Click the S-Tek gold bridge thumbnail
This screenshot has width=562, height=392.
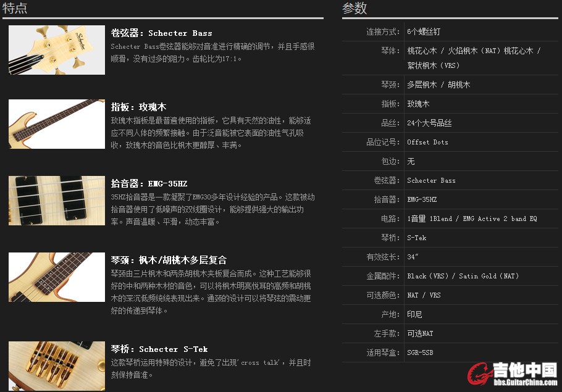coord(57,366)
